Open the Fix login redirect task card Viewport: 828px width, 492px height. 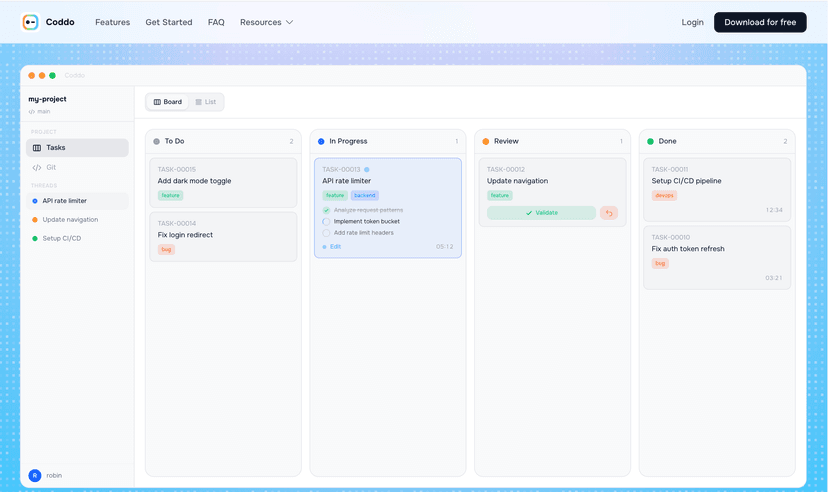(223, 236)
